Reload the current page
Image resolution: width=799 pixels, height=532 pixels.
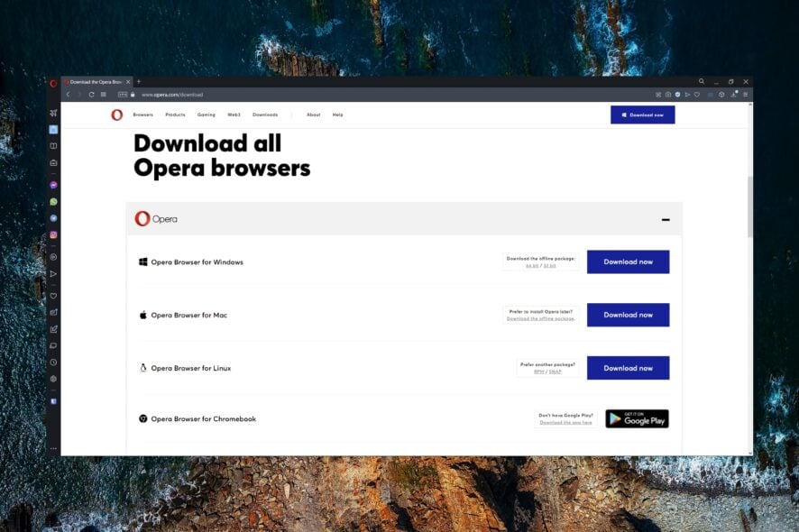pyautogui.click(x=91, y=95)
